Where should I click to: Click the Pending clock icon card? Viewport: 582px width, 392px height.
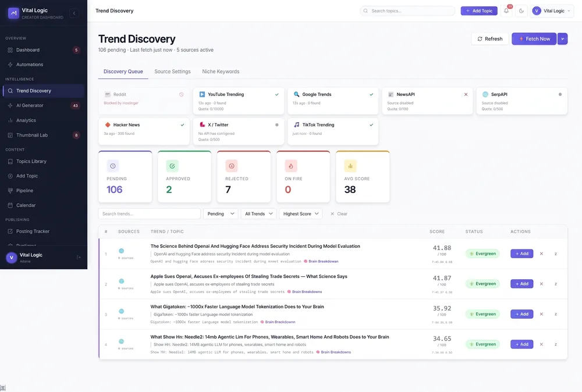pos(113,166)
